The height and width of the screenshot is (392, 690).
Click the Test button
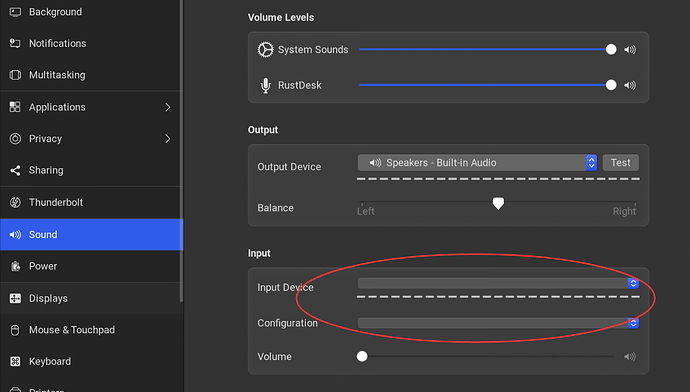click(x=620, y=163)
